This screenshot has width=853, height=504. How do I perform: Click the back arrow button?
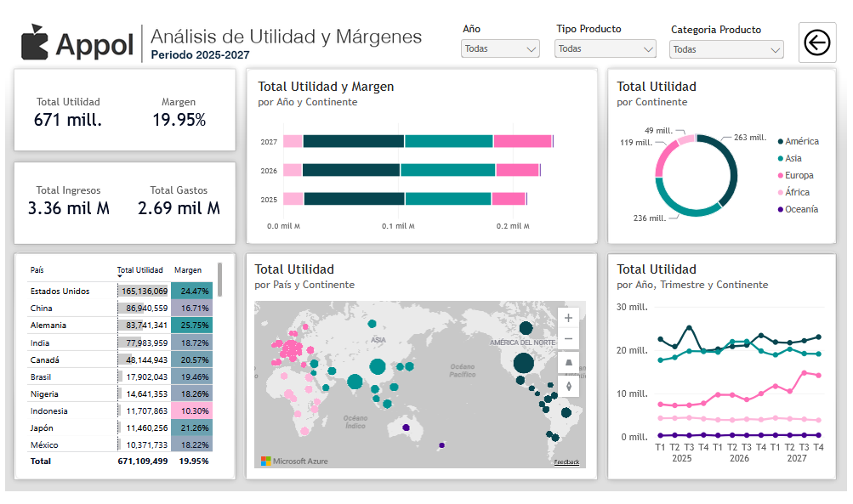817,42
